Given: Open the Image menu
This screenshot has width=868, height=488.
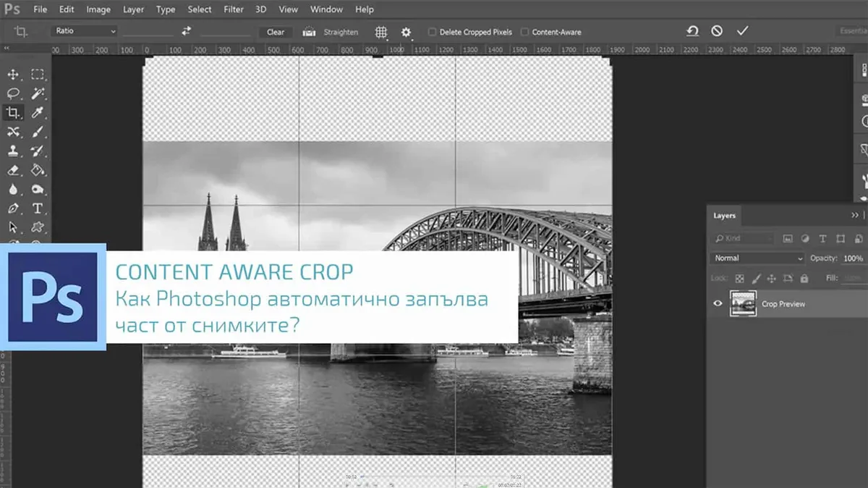Looking at the screenshot, I should (98, 9).
